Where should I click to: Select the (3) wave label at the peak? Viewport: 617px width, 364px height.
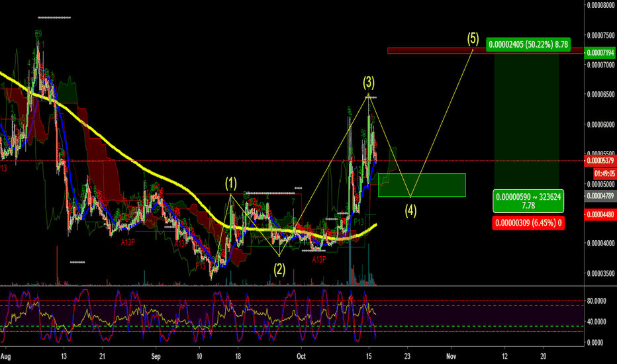pos(369,82)
